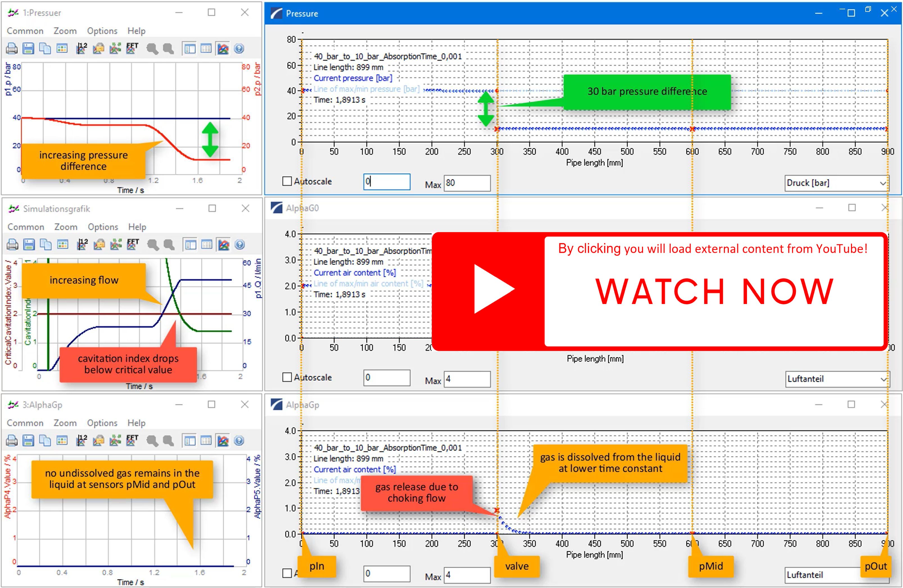Viewport: 903px width, 588px height.
Task: Click cursor values '12' icon in Simulationsgrafik
Action: click(x=82, y=245)
